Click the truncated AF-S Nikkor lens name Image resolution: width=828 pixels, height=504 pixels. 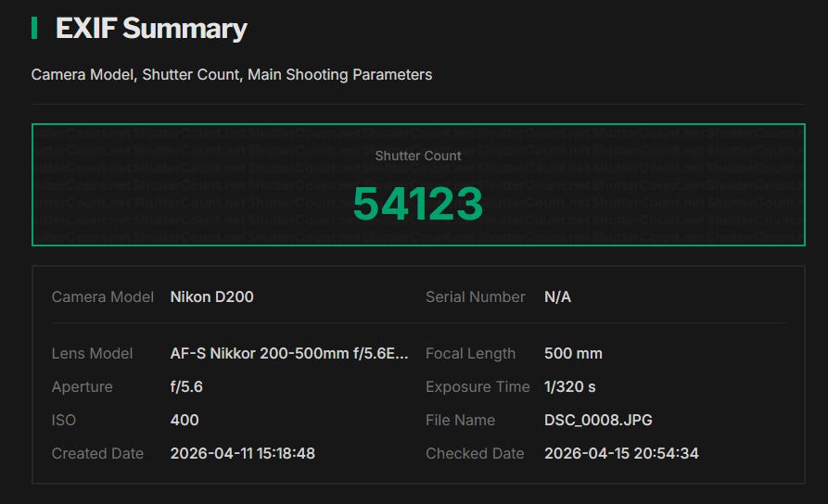point(289,353)
